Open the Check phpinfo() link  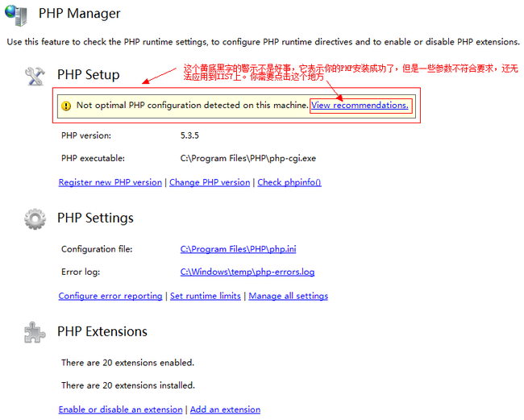(289, 182)
